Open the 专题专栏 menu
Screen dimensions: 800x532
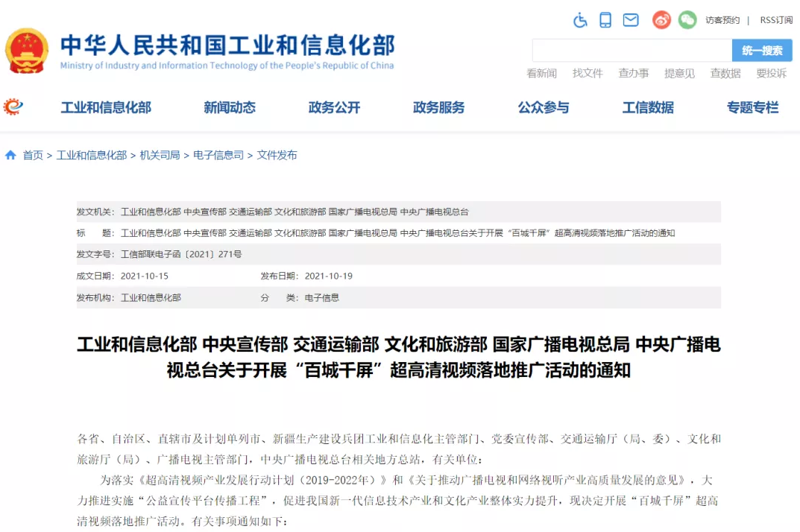(x=752, y=107)
